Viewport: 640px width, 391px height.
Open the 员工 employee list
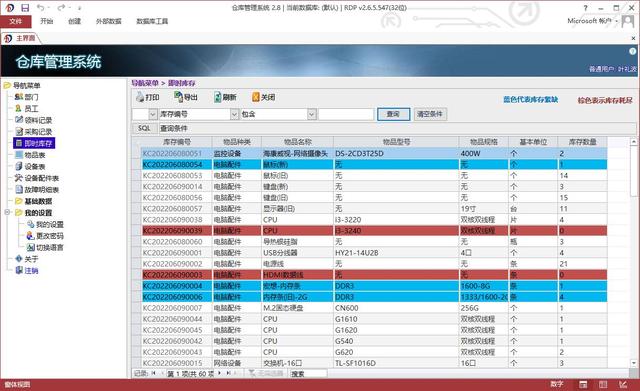click(27, 109)
